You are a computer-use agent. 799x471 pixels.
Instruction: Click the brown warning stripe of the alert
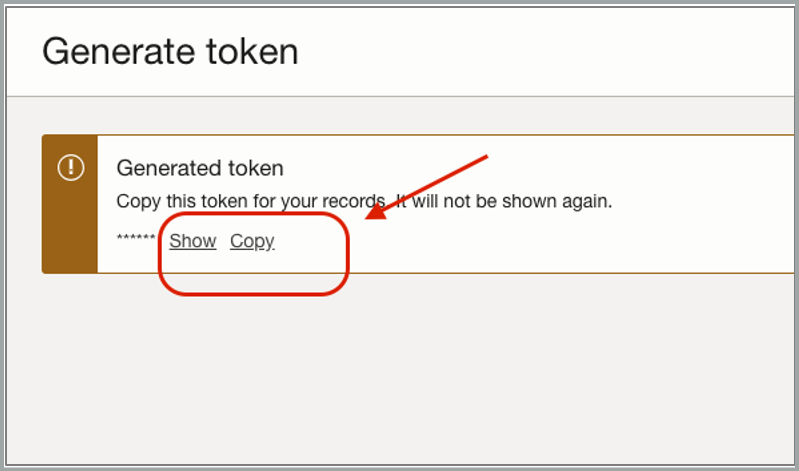[x=70, y=230]
